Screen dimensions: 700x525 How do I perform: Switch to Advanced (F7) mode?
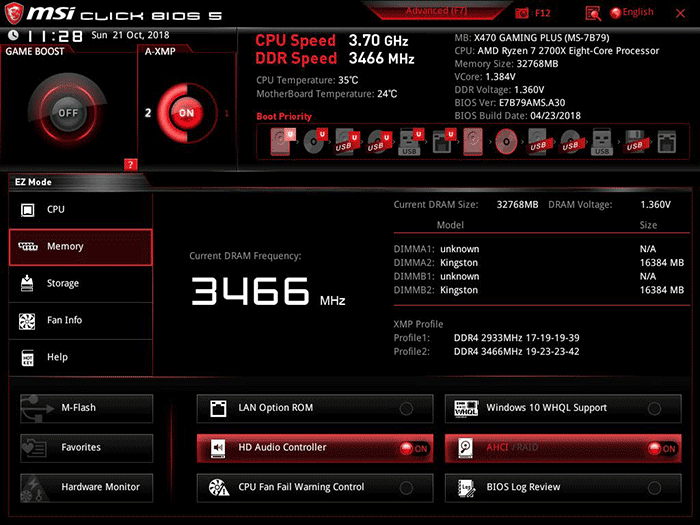coord(436,11)
